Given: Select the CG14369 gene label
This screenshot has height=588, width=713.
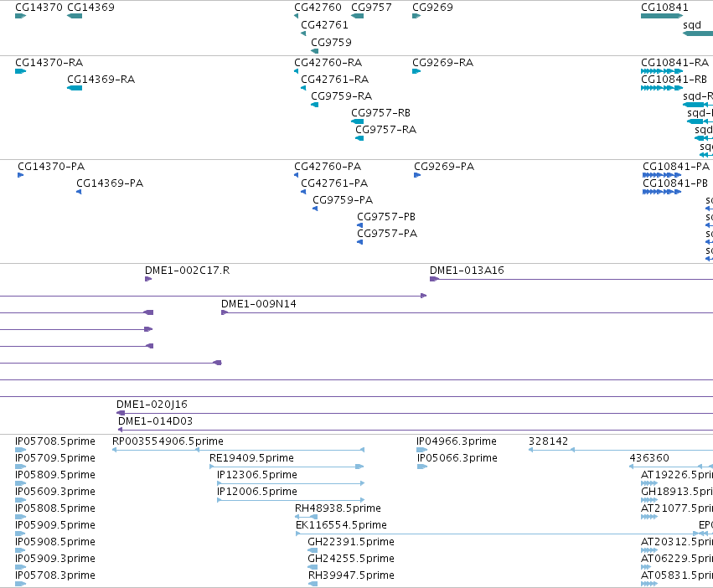Looking at the screenshot, I should 90,8.
